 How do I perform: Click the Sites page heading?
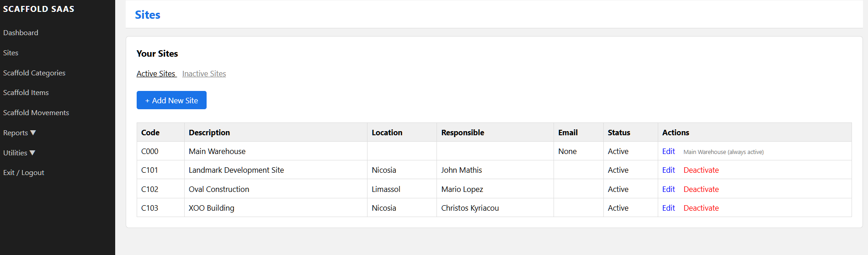pyautogui.click(x=148, y=15)
